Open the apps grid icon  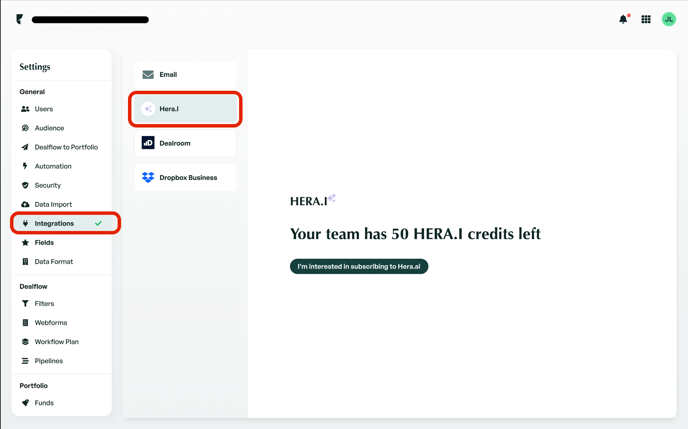[646, 19]
